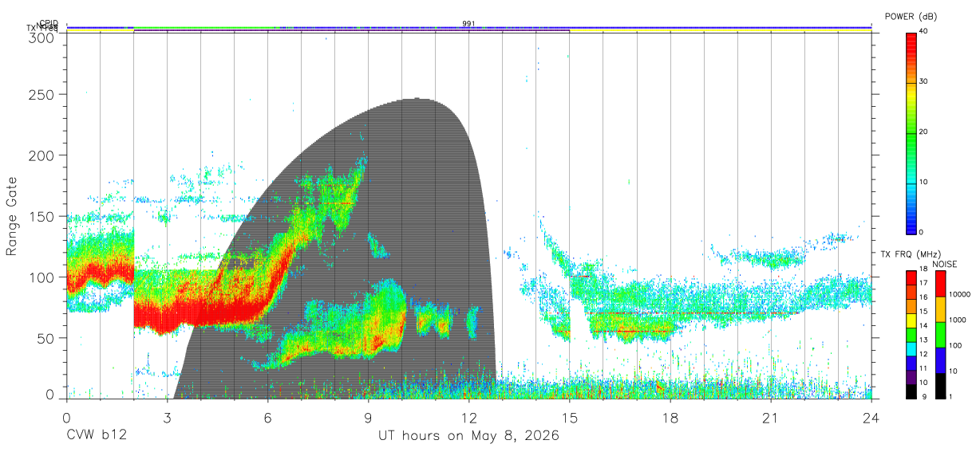Click the '20' label on POWER scale

[x=924, y=132]
